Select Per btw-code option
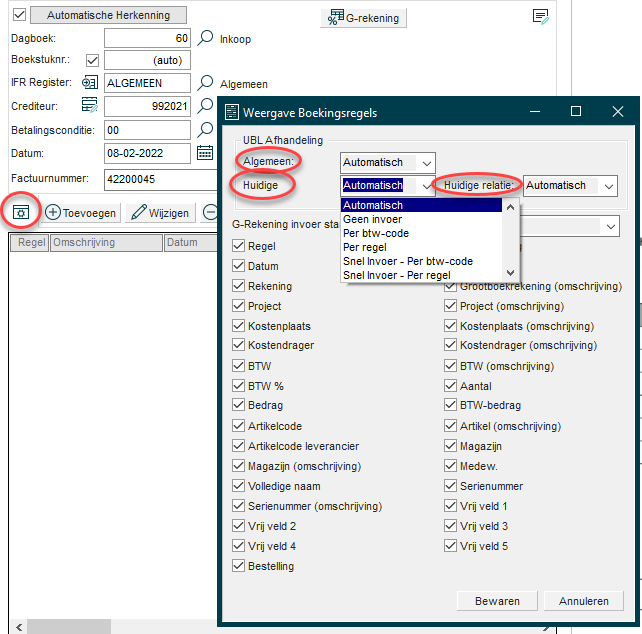This screenshot has height=634, width=642. (421, 233)
